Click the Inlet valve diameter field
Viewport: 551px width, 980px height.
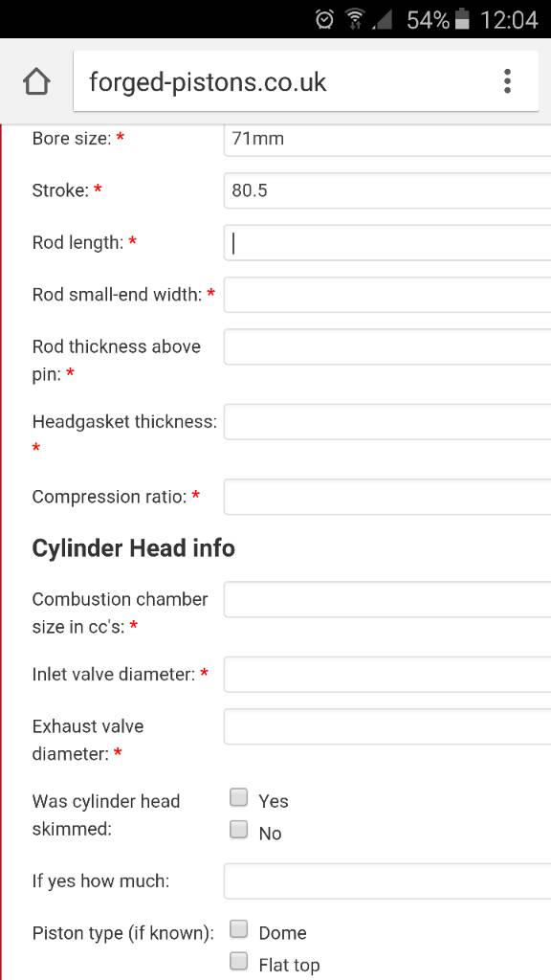point(387,675)
